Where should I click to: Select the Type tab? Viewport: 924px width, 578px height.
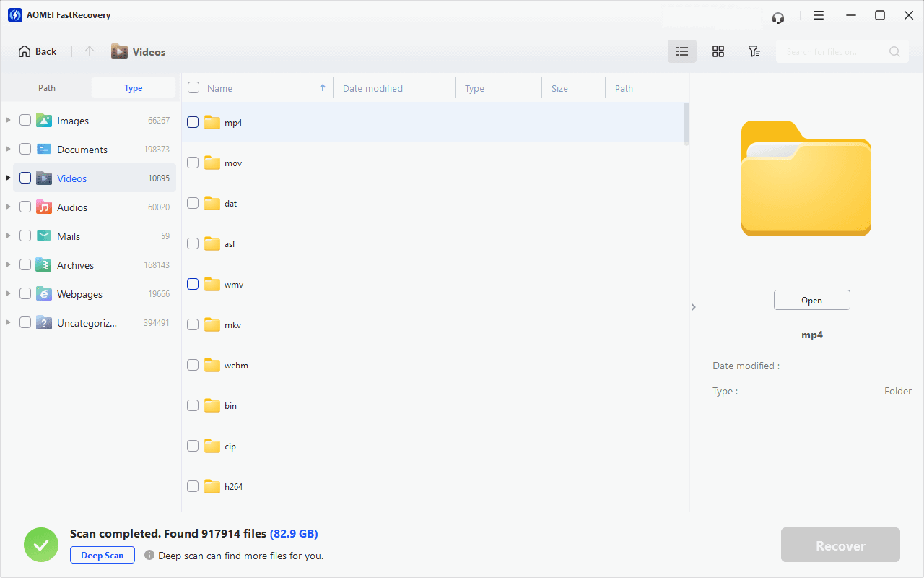coord(134,88)
